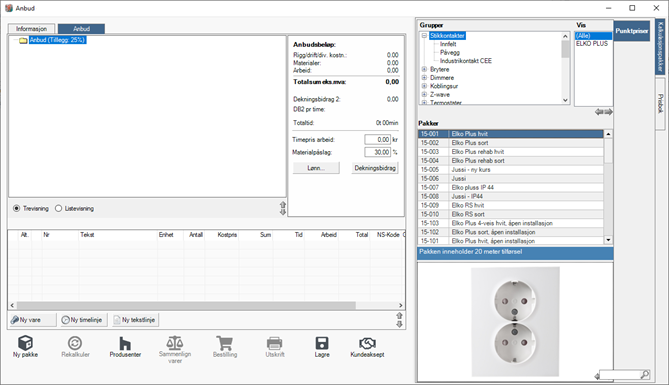Click the search field below the socket image

click(620, 375)
